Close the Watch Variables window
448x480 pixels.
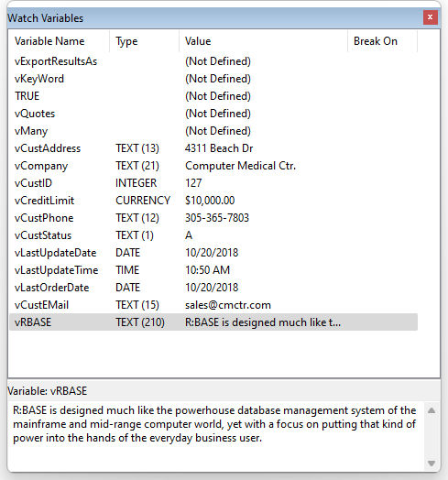tap(431, 17)
